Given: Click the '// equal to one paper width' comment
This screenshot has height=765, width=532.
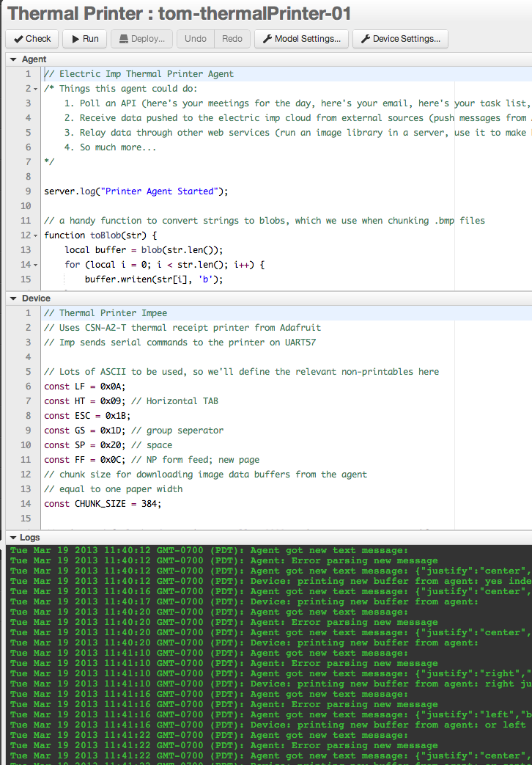Looking at the screenshot, I should coord(114,489).
